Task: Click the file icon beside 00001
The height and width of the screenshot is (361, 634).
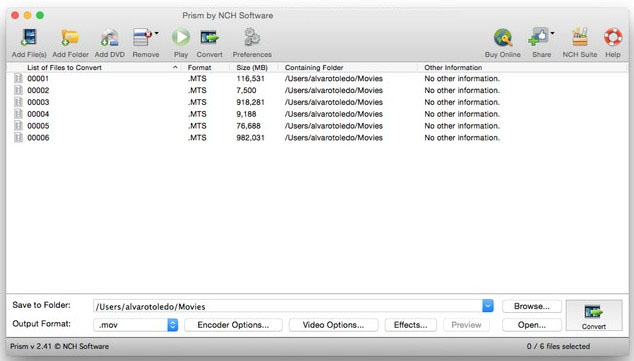Action: pos(18,78)
